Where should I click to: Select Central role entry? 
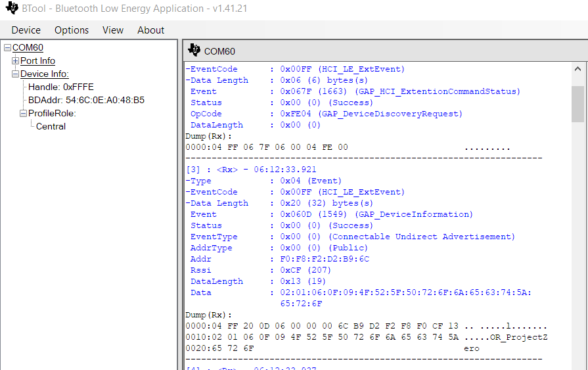51,126
